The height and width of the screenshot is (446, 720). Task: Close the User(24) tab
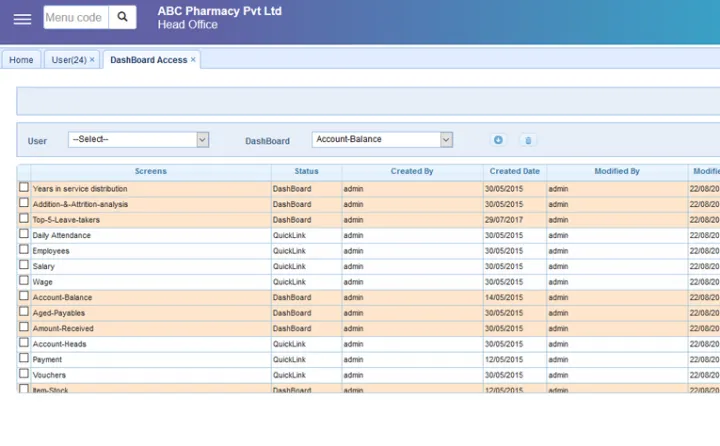pos(92,60)
